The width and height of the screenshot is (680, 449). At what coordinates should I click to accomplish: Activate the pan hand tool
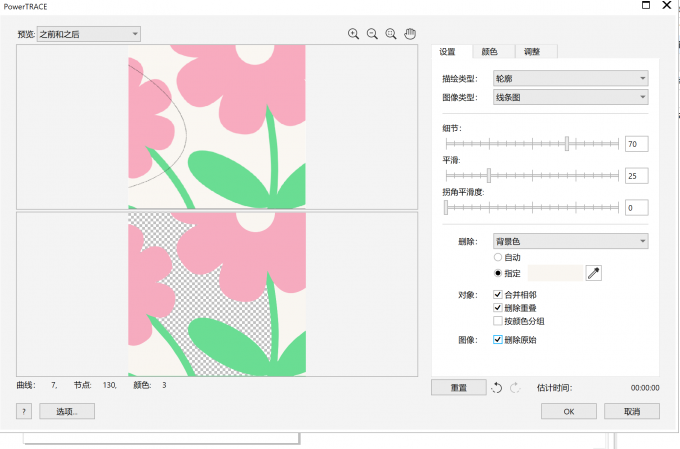click(410, 34)
